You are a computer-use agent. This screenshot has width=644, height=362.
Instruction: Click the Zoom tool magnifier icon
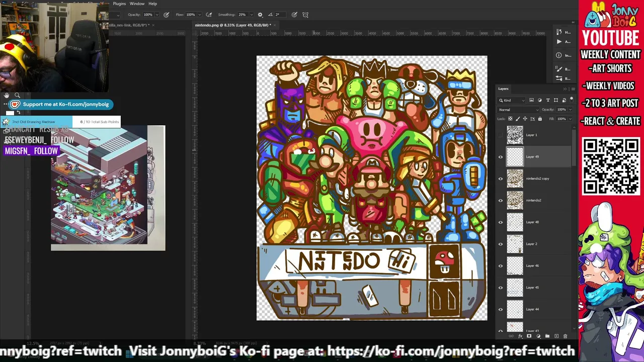pyautogui.click(x=17, y=95)
